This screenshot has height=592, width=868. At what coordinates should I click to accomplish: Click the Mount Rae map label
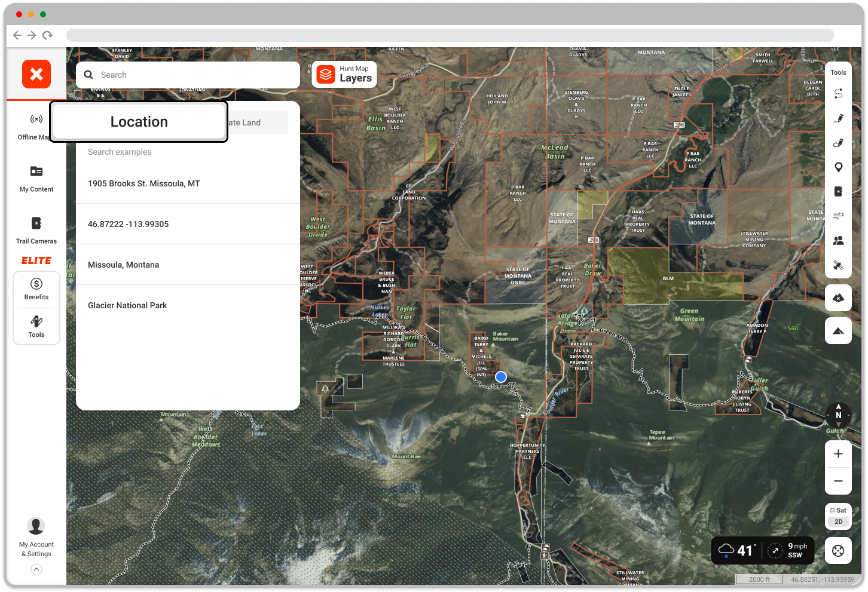pyautogui.click(x=407, y=456)
